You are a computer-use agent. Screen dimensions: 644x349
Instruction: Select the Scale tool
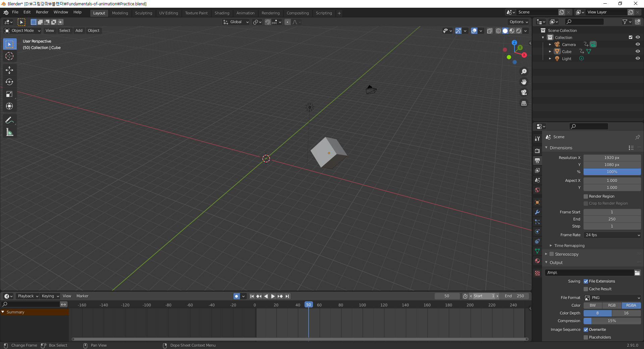click(x=9, y=94)
